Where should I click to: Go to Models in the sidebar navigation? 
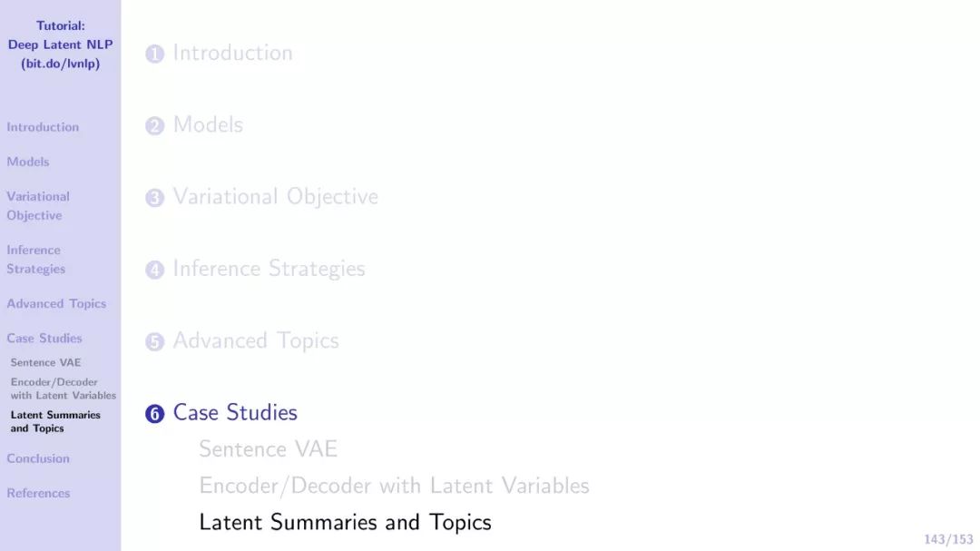click(27, 162)
